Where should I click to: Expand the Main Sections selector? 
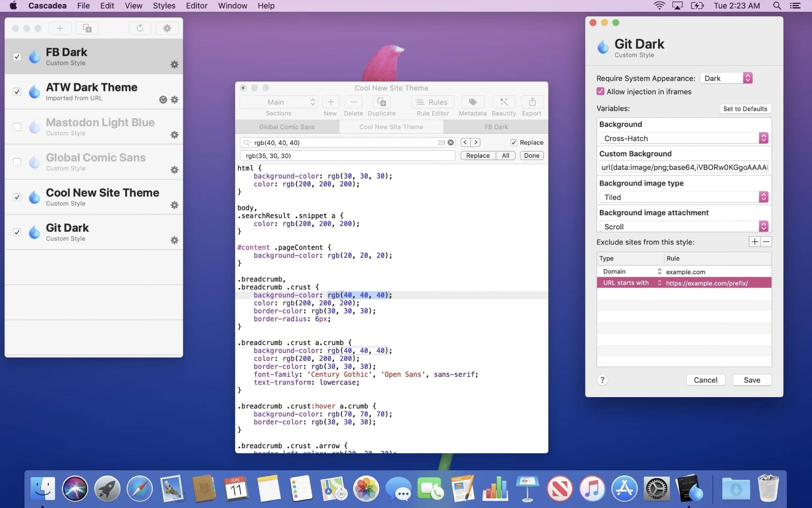pos(278,102)
